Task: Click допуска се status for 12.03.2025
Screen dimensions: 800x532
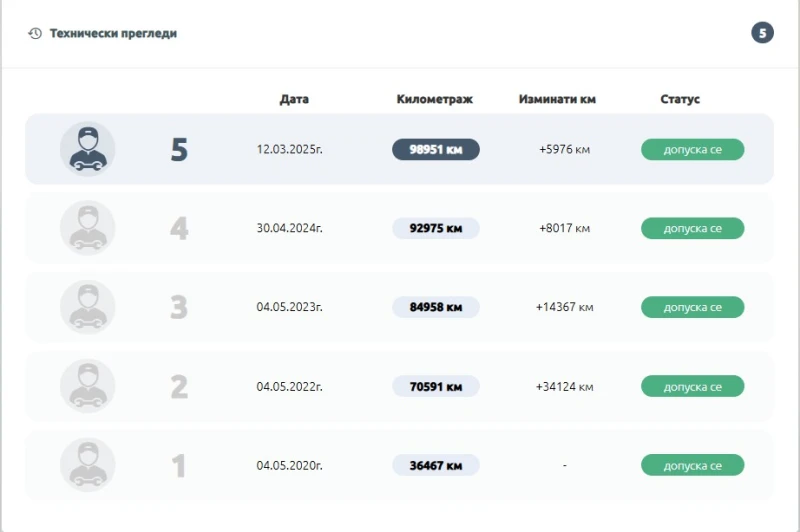Action: click(x=692, y=149)
